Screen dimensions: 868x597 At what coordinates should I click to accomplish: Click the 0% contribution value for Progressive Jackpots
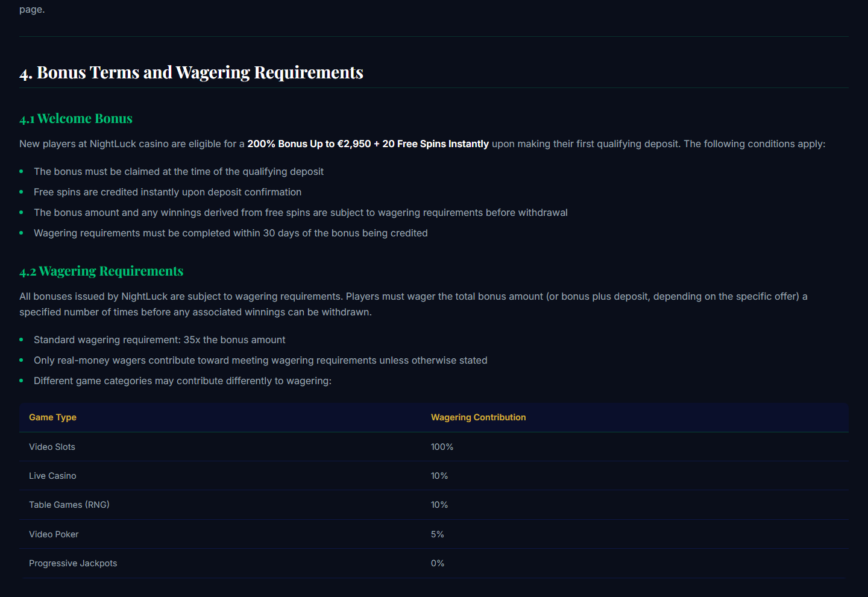coord(438,563)
